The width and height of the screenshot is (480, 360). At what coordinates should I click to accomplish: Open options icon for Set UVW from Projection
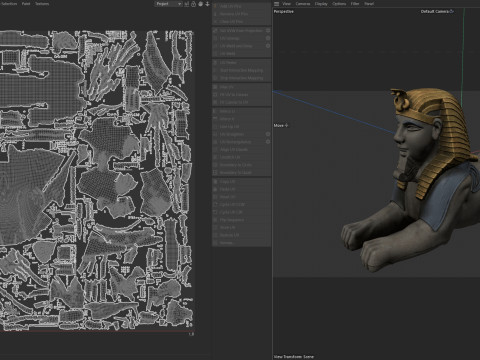pos(268,30)
